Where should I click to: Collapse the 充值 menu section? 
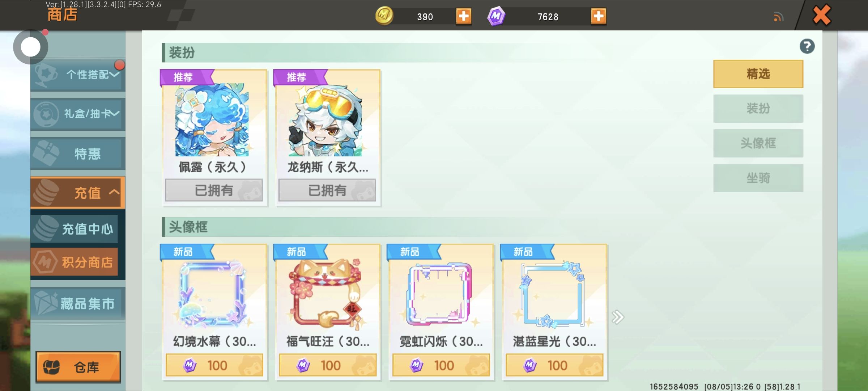tap(78, 193)
